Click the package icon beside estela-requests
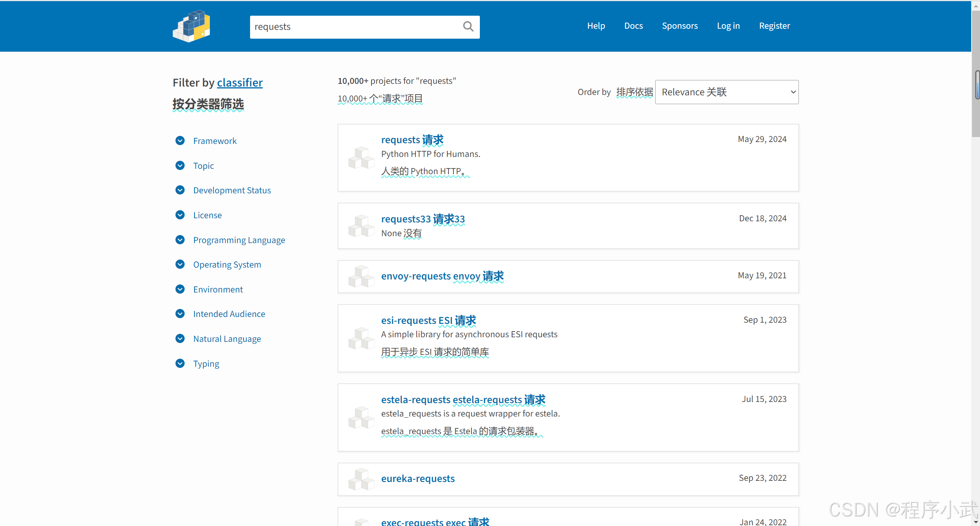 361,417
